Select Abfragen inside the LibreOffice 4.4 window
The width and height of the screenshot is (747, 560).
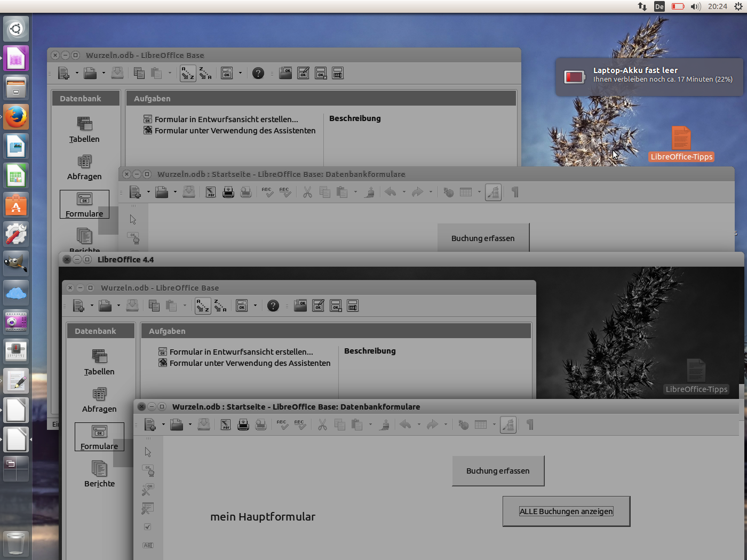(x=99, y=400)
